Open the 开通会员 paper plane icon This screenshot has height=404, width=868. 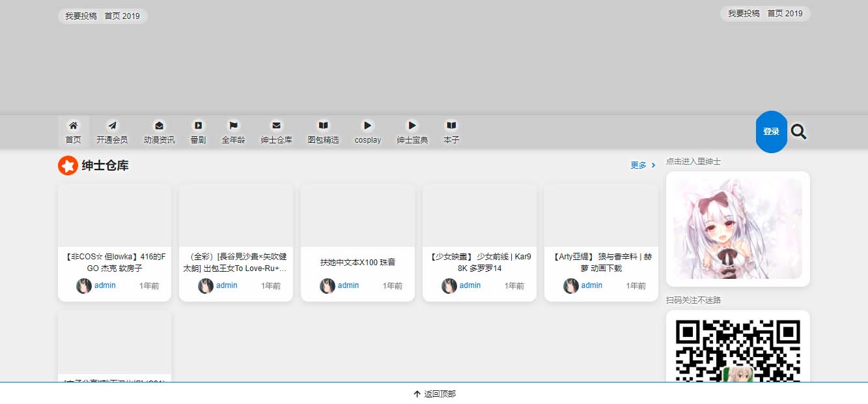click(112, 125)
